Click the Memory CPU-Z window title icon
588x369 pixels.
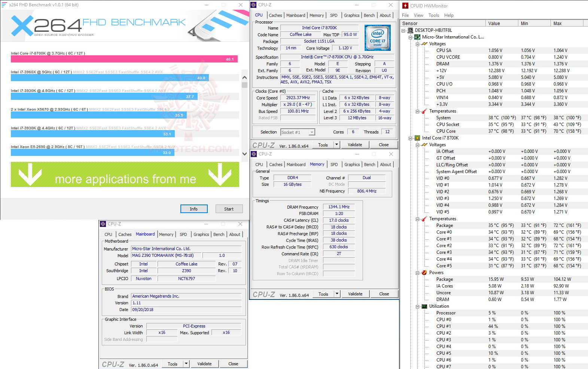(254, 154)
